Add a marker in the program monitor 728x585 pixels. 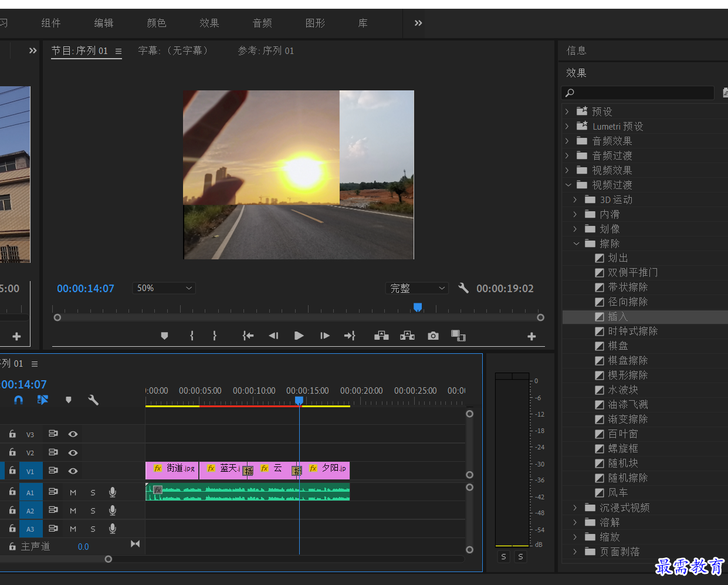164,336
